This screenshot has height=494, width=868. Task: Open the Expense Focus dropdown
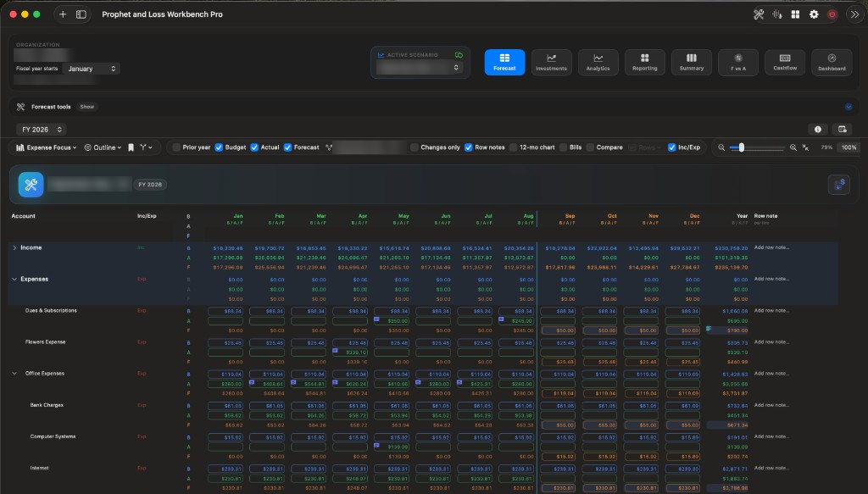pyautogui.click(x=47, y=147)
